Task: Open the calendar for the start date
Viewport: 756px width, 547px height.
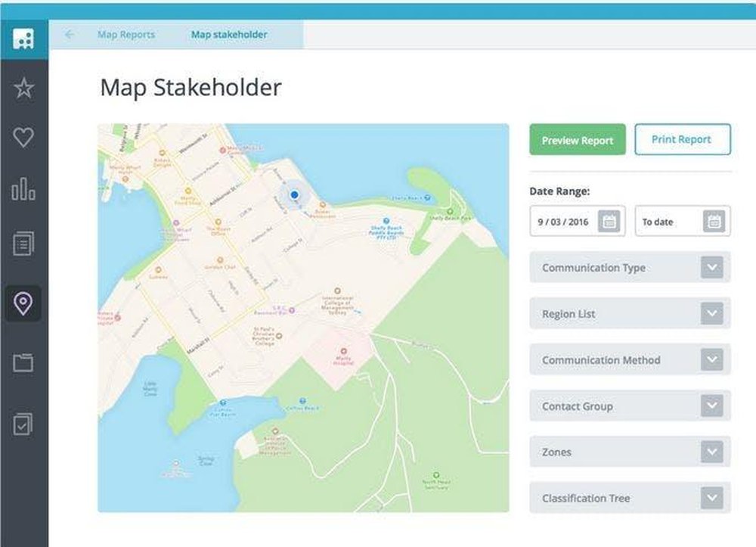Action: 609,222
